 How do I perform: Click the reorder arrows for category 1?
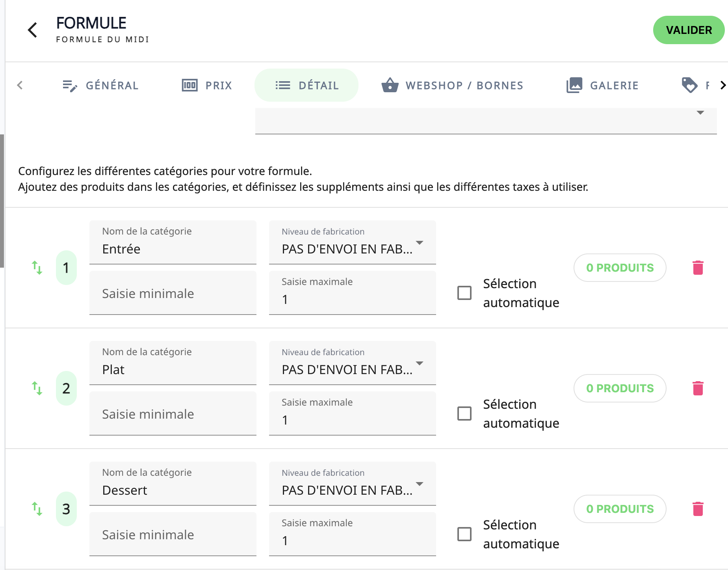[37, 268]
